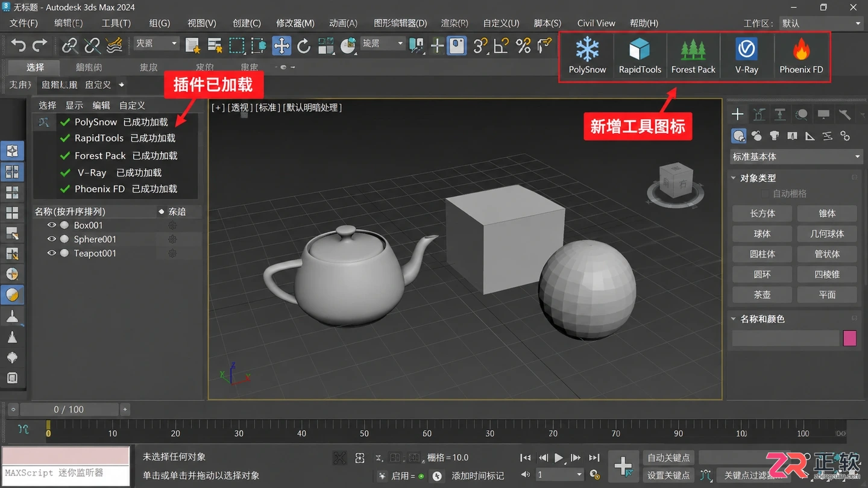The image size is (868, 488).
Task: Click the Bind to Space Warp icon
Action: point(114,45)
